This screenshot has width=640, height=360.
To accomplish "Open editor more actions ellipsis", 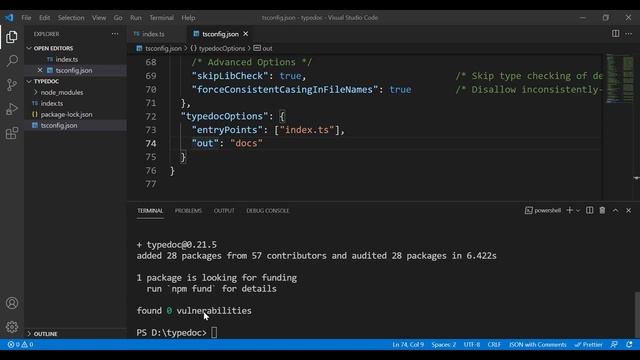I will click(629, 34).
